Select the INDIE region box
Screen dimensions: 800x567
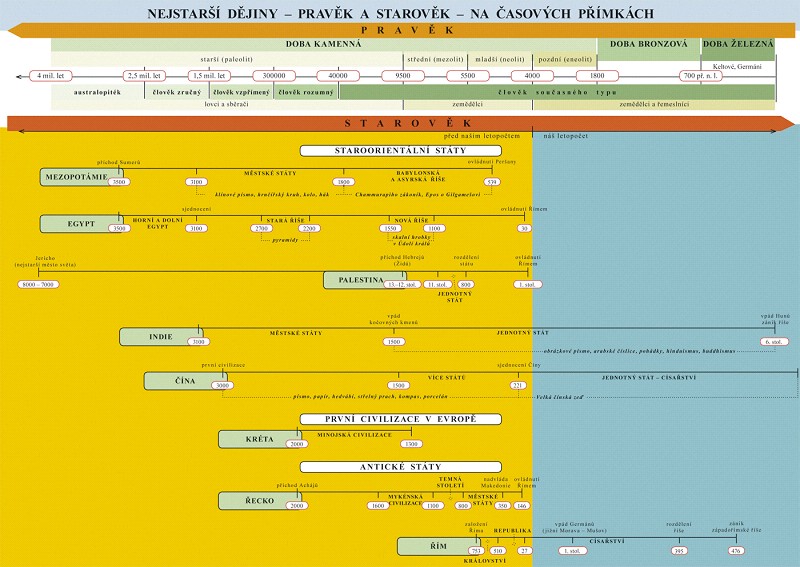pyautogui.click(x=161, y=337)
